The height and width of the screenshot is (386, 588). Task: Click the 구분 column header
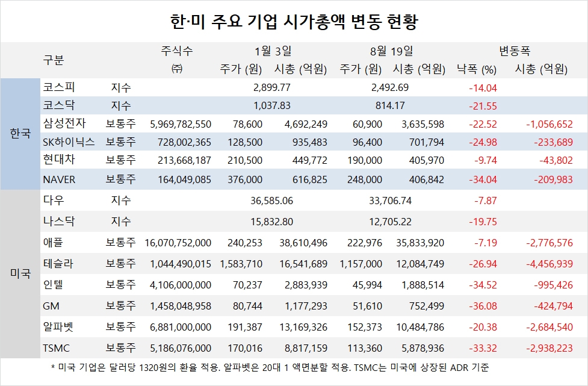[53, 60]
